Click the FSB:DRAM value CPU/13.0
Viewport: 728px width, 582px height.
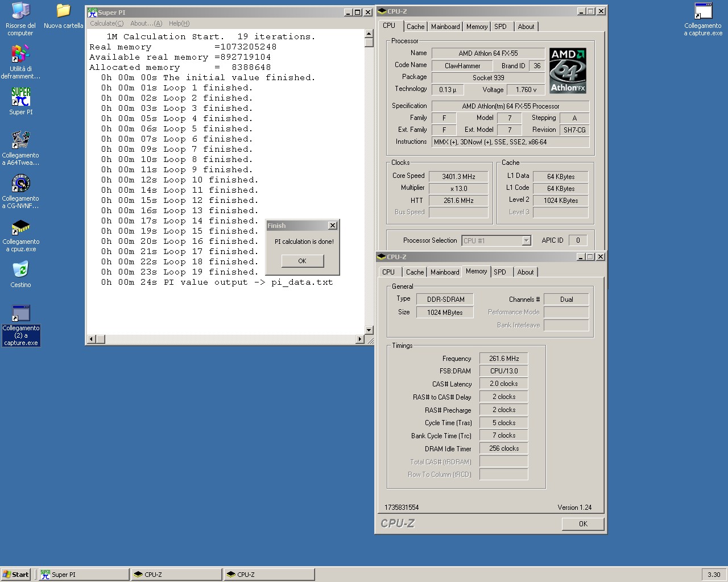point(504,371)
